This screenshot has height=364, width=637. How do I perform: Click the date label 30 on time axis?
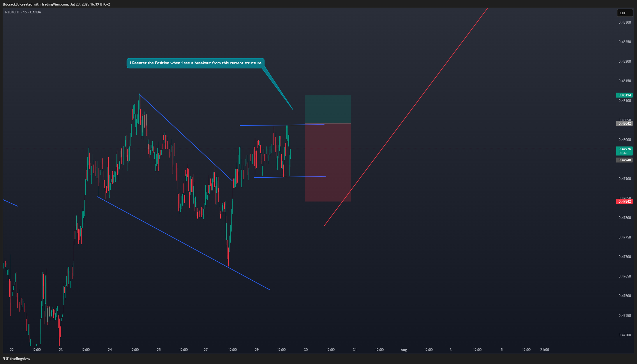pyautogui.click(x=306, y=350)
